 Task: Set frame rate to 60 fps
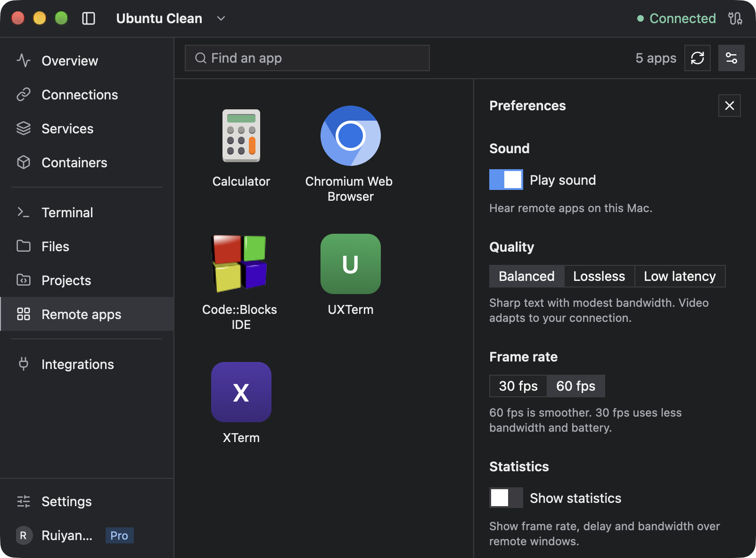[x=575, y=386]
